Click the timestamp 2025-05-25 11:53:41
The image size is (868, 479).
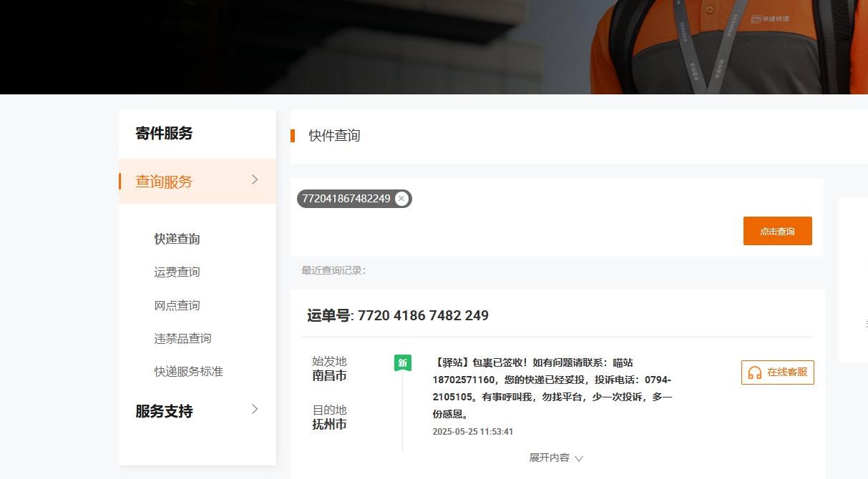point(473,432)
